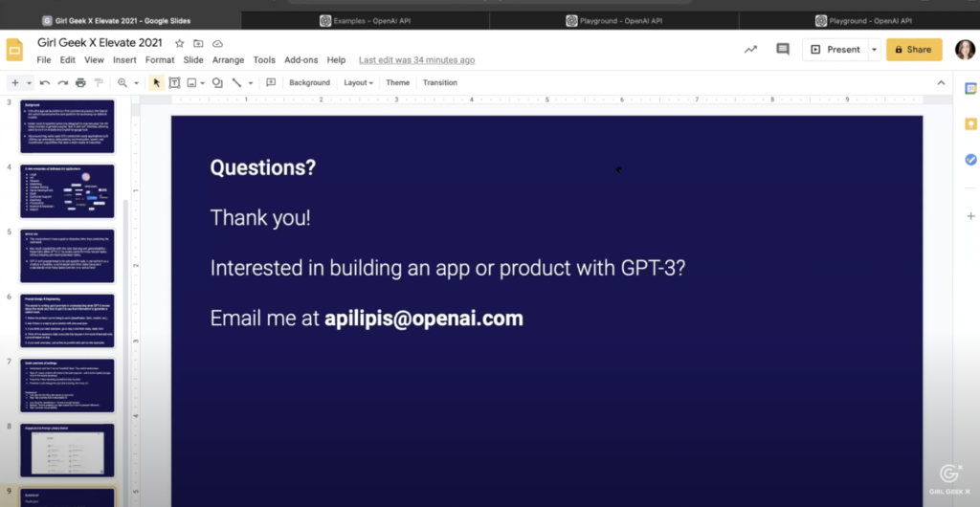The image size is (980, 507).
Task: Open the Google account avatar
Action: click(965, 50)
